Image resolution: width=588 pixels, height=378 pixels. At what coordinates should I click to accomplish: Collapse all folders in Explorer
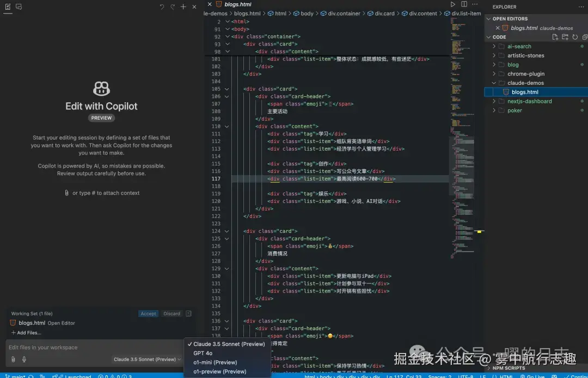pyautogui.click(x=585, y=37)
